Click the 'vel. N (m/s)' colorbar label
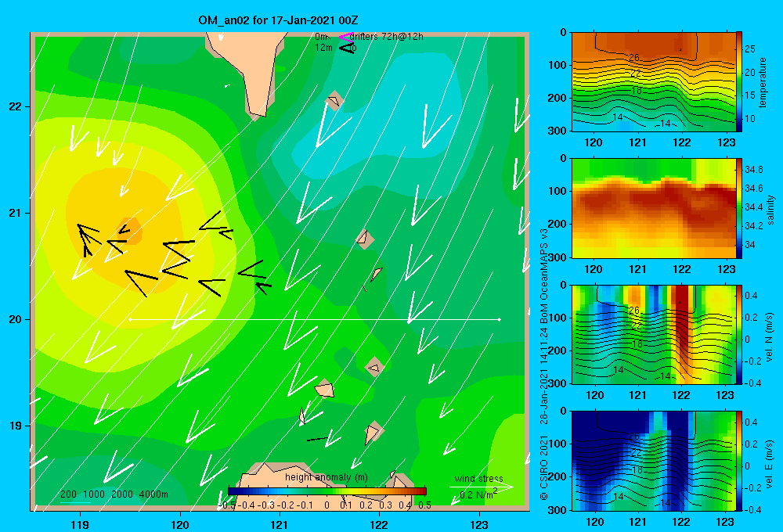 click(x=769, y=337)
